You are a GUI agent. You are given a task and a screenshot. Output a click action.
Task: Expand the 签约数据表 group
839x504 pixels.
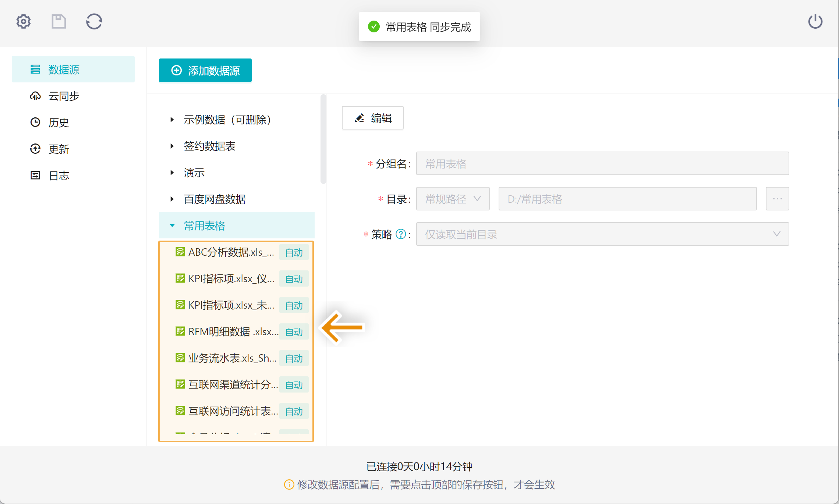(172, 146)
